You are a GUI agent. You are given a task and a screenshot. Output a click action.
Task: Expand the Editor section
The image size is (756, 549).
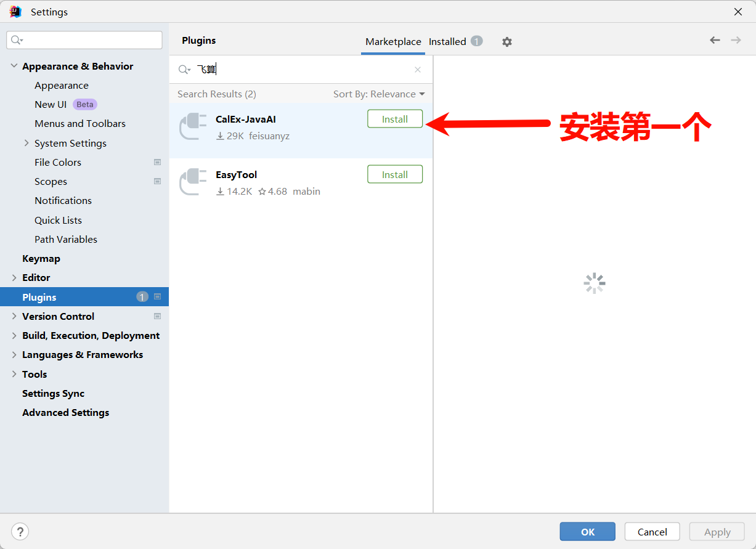coord(14,277)
